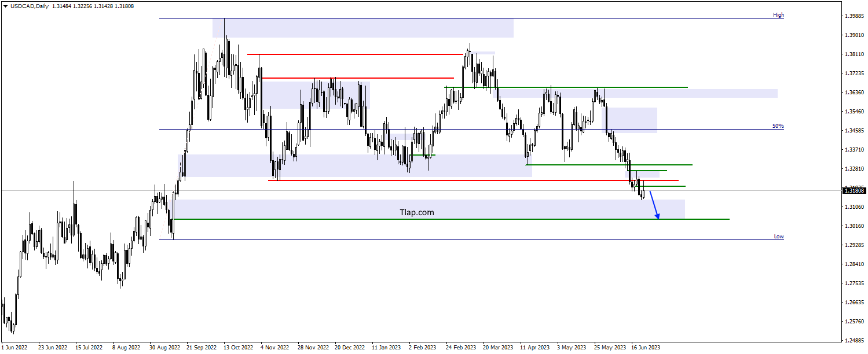868x354 pixels.
Task: Click date label 16 Jun 2023
Action: [645, 348]
